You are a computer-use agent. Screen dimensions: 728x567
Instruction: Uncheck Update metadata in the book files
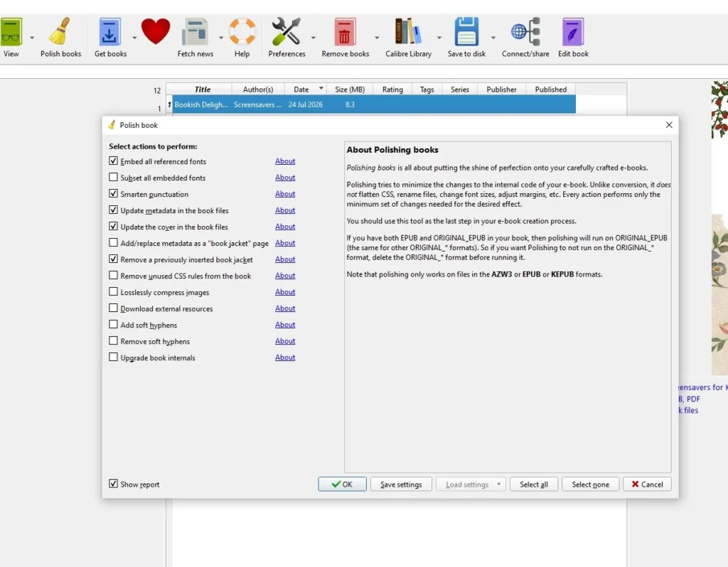(x=113, y=210)
